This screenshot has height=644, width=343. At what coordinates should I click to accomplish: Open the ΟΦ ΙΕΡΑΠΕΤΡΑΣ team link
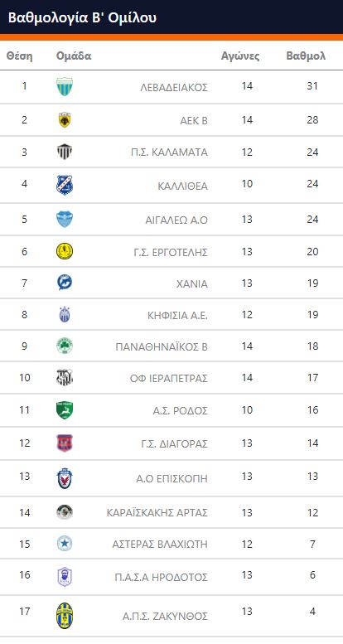point(169,379)
